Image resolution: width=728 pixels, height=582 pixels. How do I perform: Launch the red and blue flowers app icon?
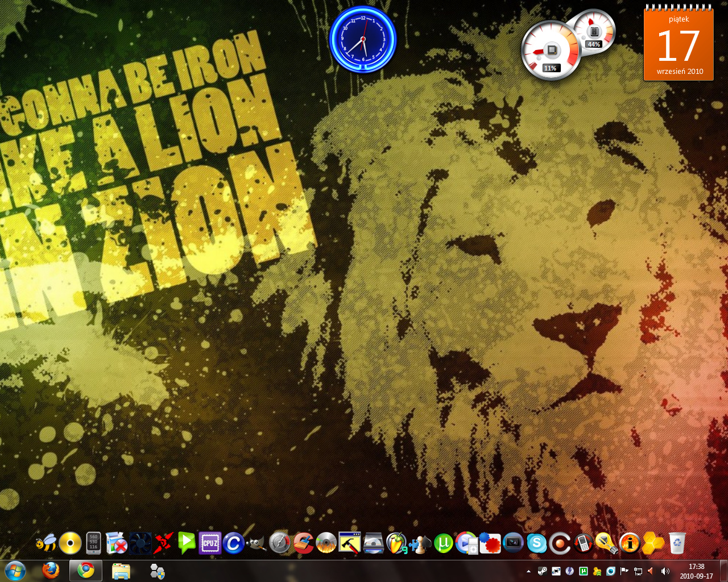tap(490, 543)
